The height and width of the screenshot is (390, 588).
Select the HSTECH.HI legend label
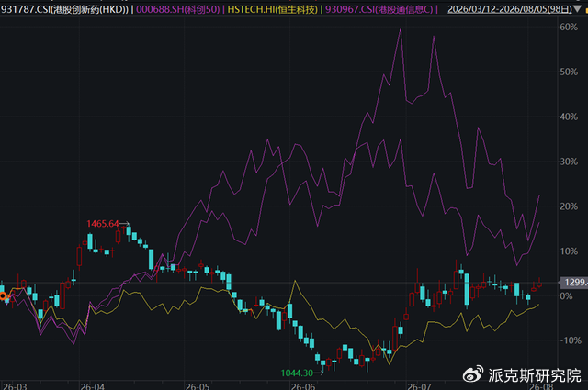coord(273,9)
